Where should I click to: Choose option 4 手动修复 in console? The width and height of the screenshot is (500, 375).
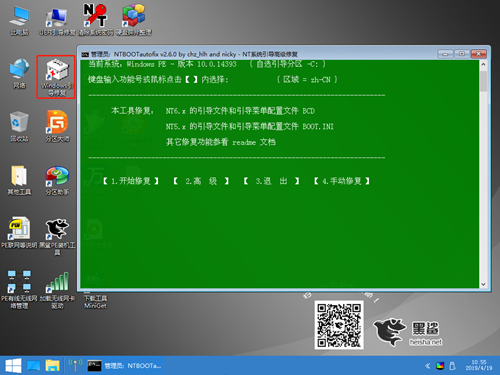coord(342,181)
